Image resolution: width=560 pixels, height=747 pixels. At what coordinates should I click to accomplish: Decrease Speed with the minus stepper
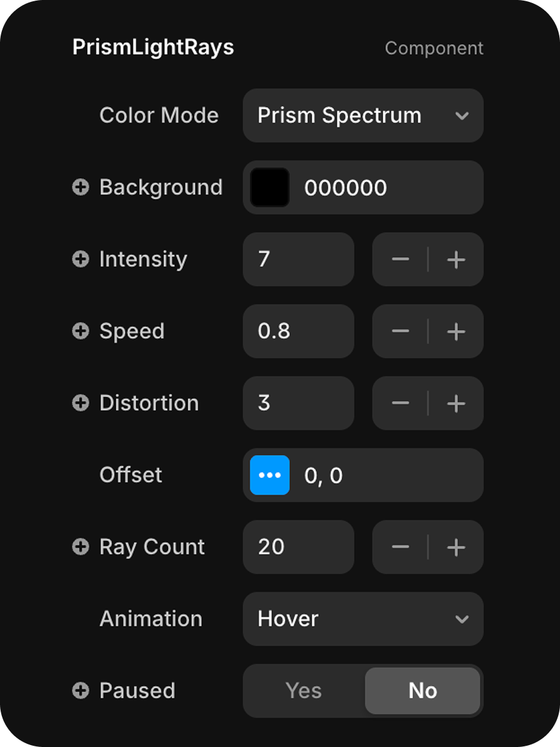pyautogui.click(x=400, y=331)
